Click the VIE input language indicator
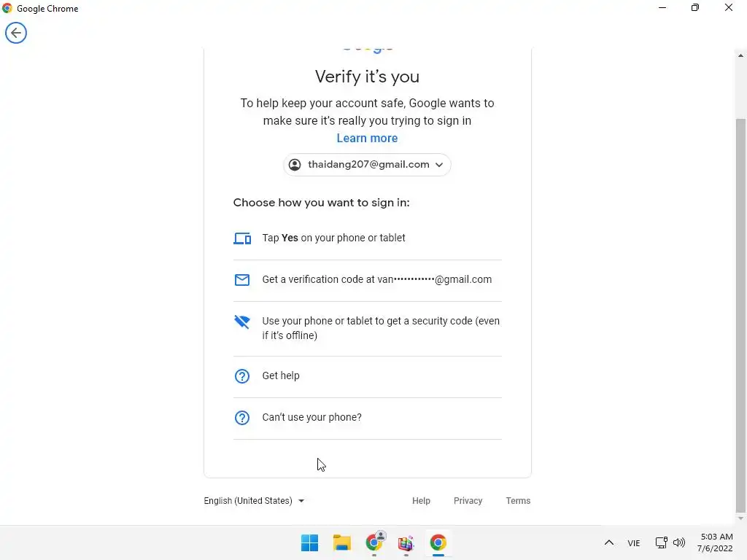The height and width of the screenshot is (560, 747). click(634, 542)
